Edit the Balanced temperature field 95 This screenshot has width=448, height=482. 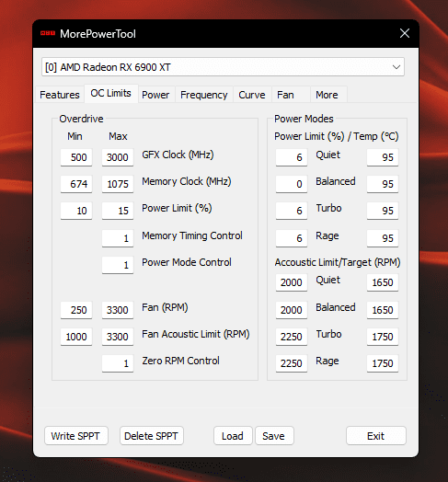point(383,184)
